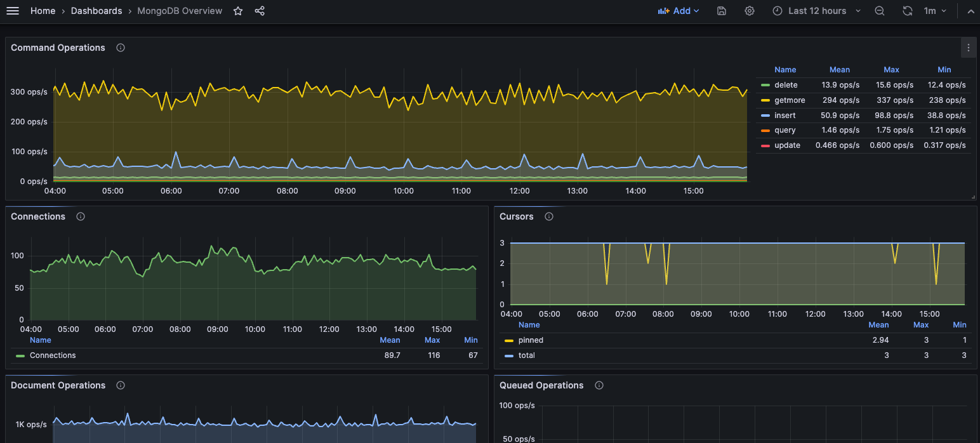
Task: Toggle pinned series in Cursors legend
Action: [531, 340]
